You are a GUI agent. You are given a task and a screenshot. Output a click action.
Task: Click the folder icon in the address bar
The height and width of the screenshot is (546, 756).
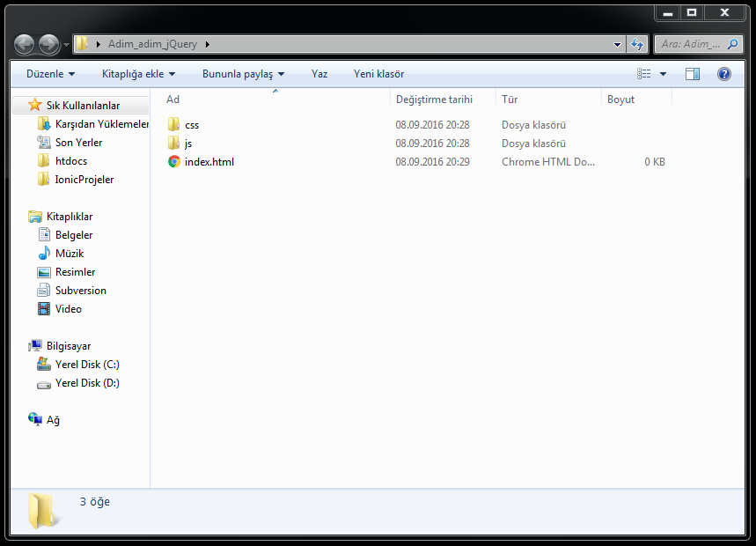[x=83, y=44]
